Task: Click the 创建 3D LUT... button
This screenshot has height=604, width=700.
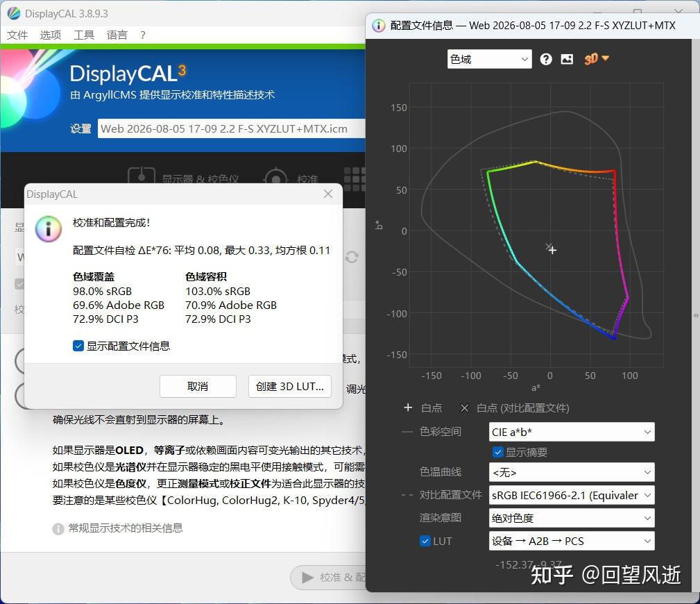Action: (x=290, y=387)
